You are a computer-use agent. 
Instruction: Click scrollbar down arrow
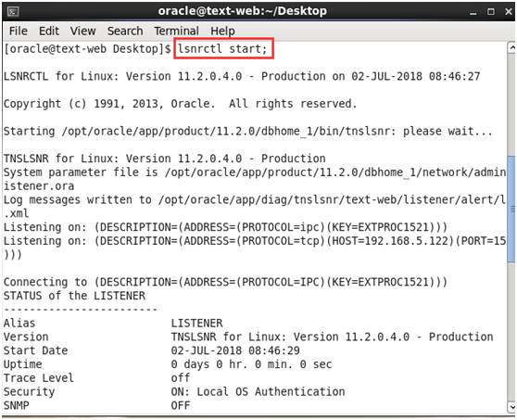tap(511, 406)
